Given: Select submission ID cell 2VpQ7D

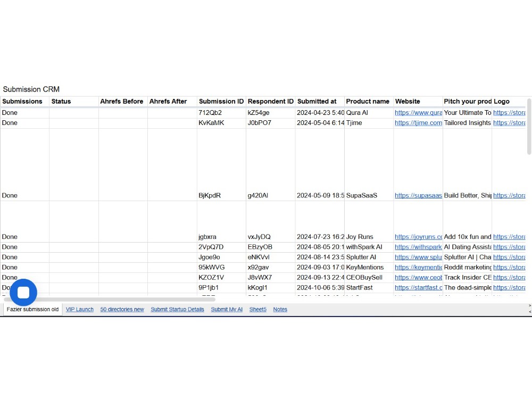Looking at the screenshot, I should point(221,247).
